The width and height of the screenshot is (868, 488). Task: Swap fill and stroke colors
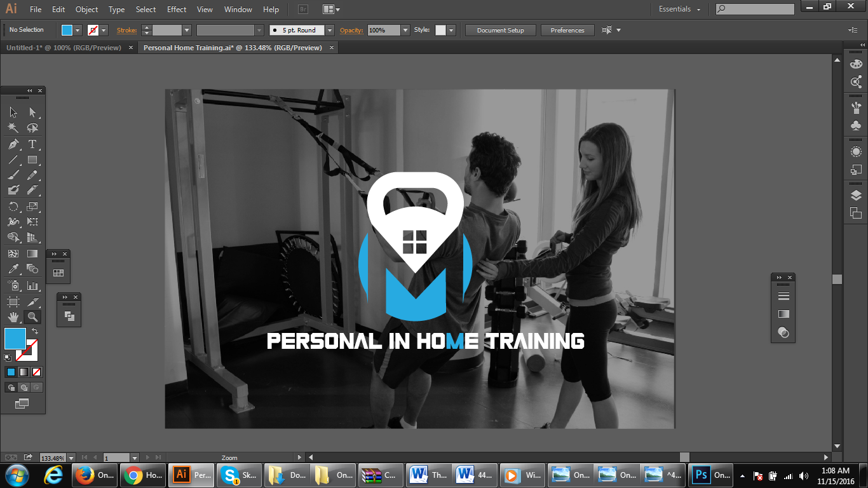coord(35,331)
